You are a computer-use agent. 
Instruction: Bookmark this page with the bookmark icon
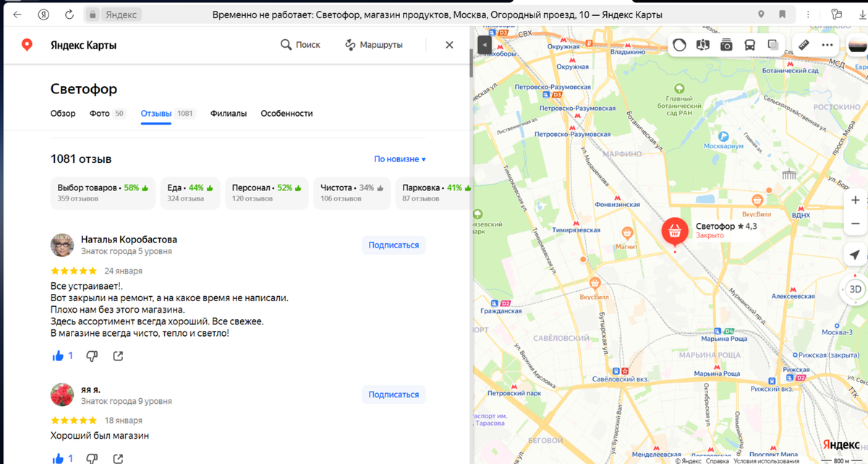click(x=783, y=14)
